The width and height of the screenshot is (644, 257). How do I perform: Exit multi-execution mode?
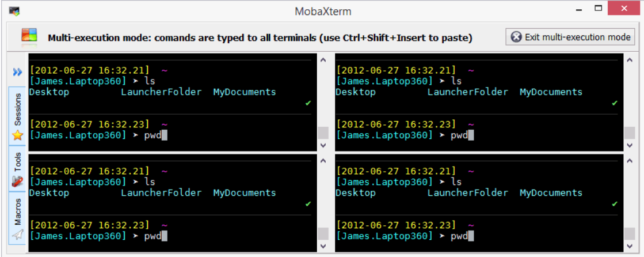click(x=570, y=37)
